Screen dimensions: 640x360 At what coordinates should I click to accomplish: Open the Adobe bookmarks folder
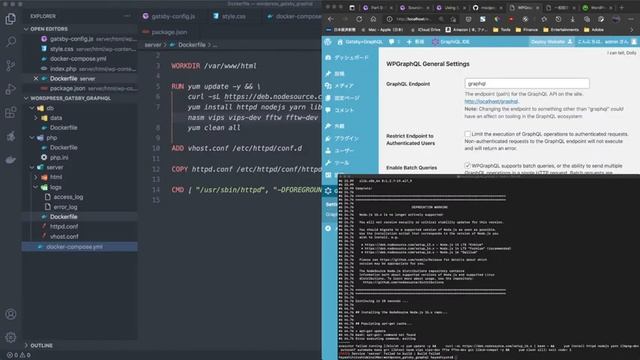pos(594,30)
